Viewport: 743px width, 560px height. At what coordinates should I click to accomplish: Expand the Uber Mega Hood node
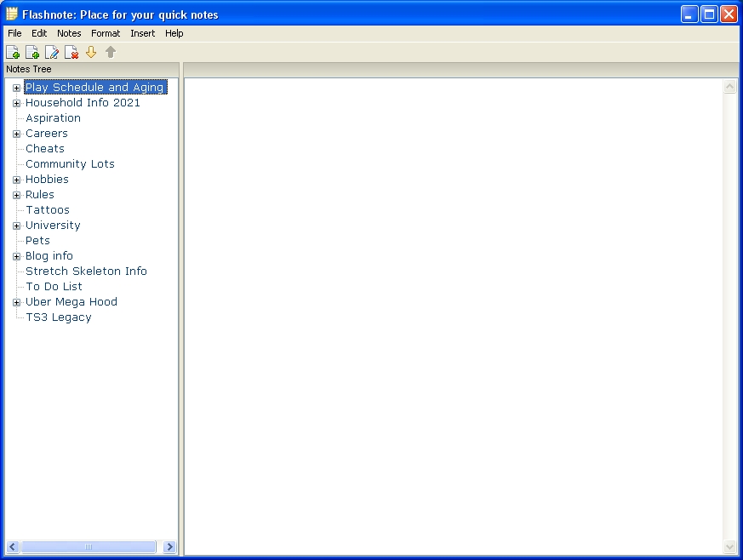16,302
